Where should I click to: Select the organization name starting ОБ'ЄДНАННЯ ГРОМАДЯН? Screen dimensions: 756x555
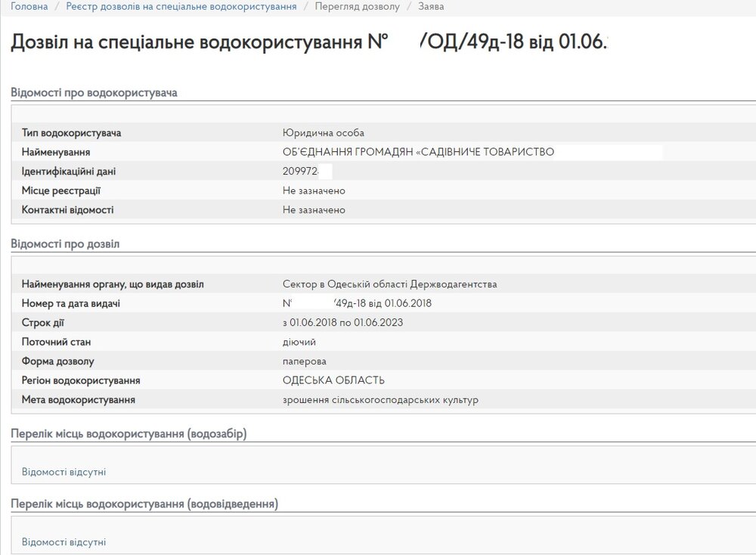click(x=419, y=152)
